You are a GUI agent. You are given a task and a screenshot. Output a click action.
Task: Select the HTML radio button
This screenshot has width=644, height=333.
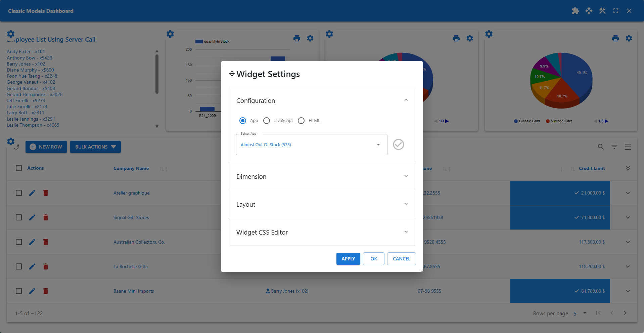click(x=301, y=120)
